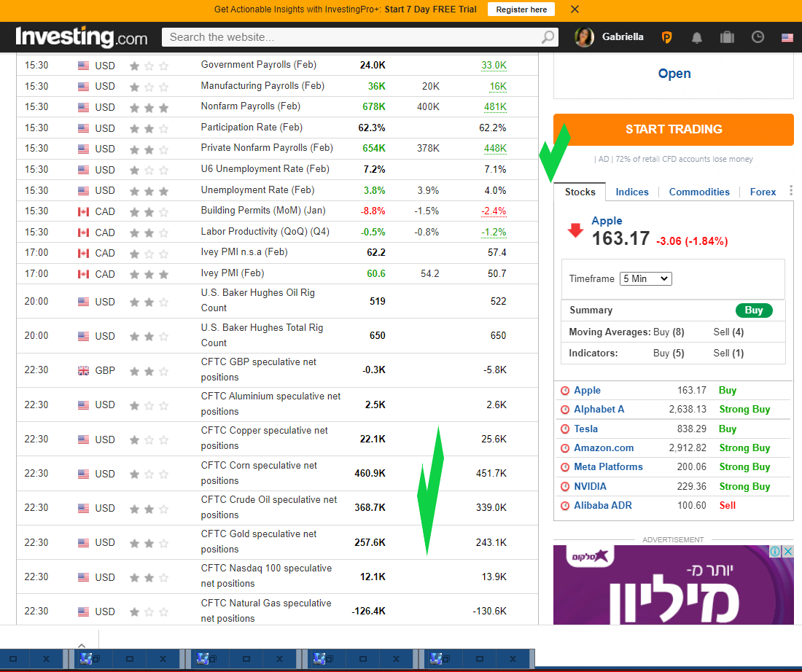
Task: Open the portfolio briefcase icon
Action: (x=727, y=37)
